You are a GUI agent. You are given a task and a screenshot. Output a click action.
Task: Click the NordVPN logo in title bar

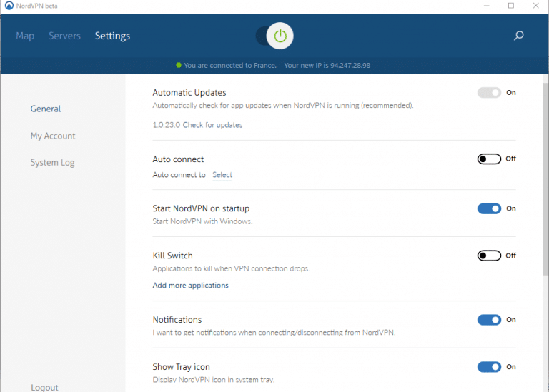(9, 6)
